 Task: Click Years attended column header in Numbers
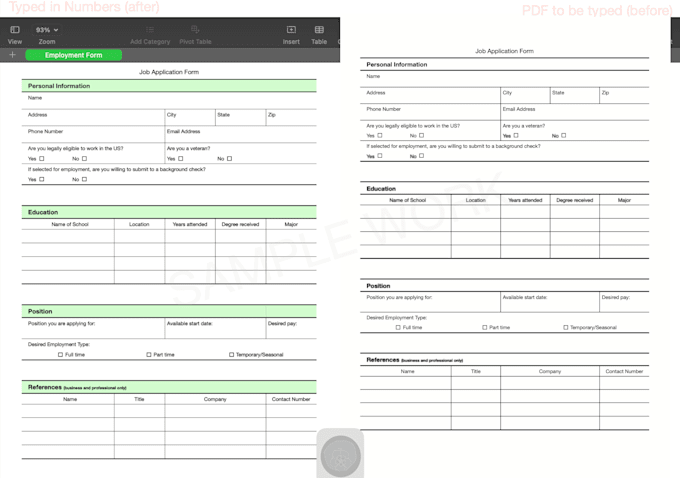(190, 224)
